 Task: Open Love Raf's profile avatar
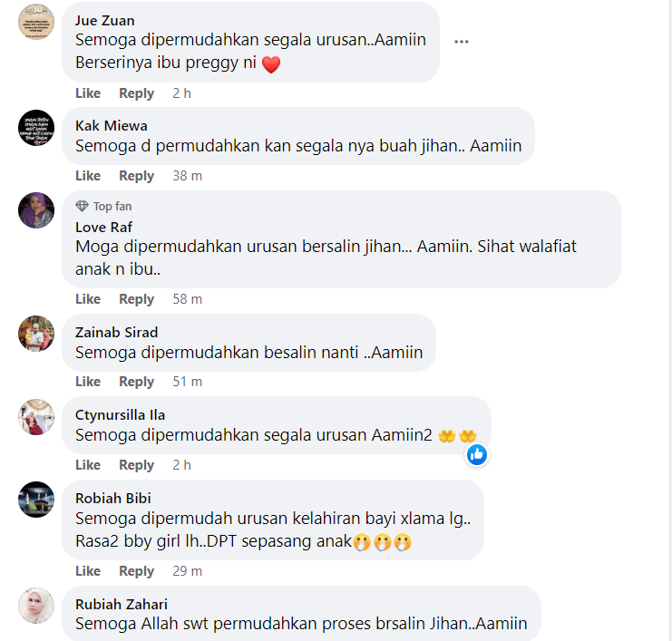pyautogui.click(x=36, y=210)
